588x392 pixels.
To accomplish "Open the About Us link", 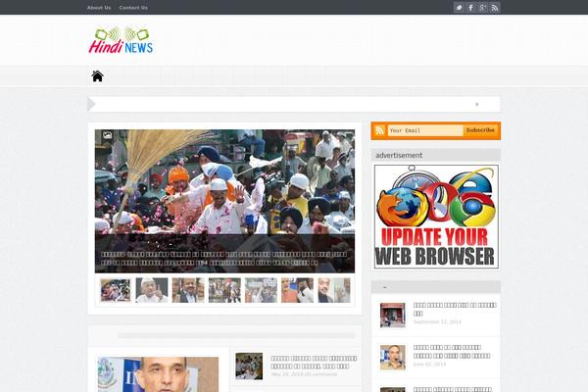I will click(99, 8).
